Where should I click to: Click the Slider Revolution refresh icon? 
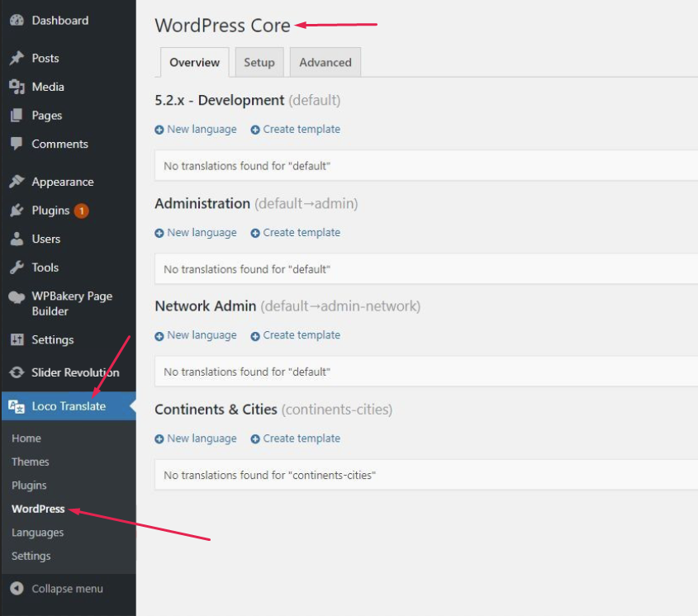click(17, 372)
